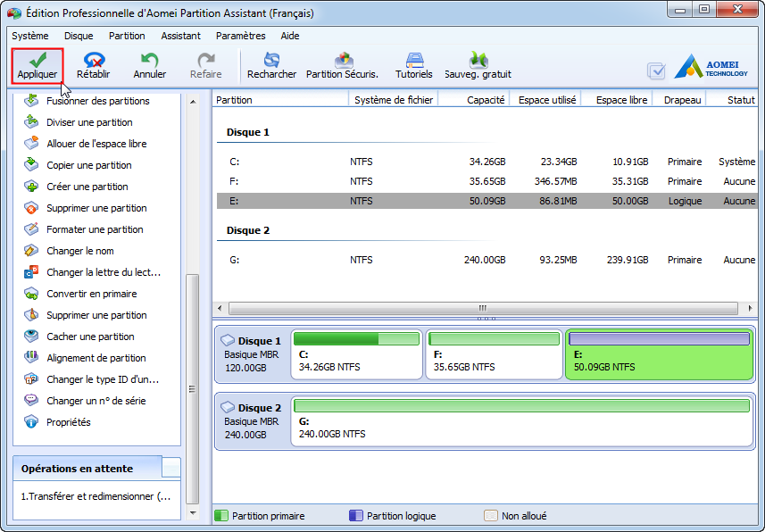Open the Disque menu
This screenshot has height=532, width=765.
79,36
